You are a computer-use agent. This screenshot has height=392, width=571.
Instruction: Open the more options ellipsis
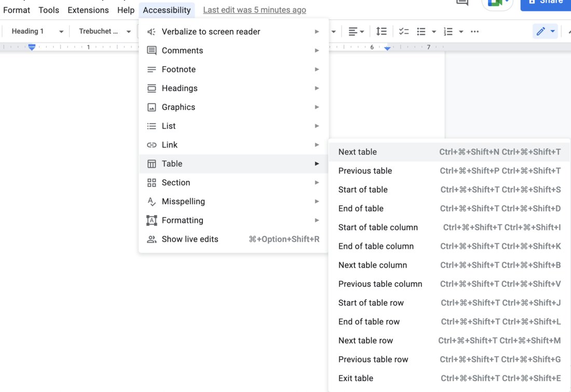click(x=474, y=32)
